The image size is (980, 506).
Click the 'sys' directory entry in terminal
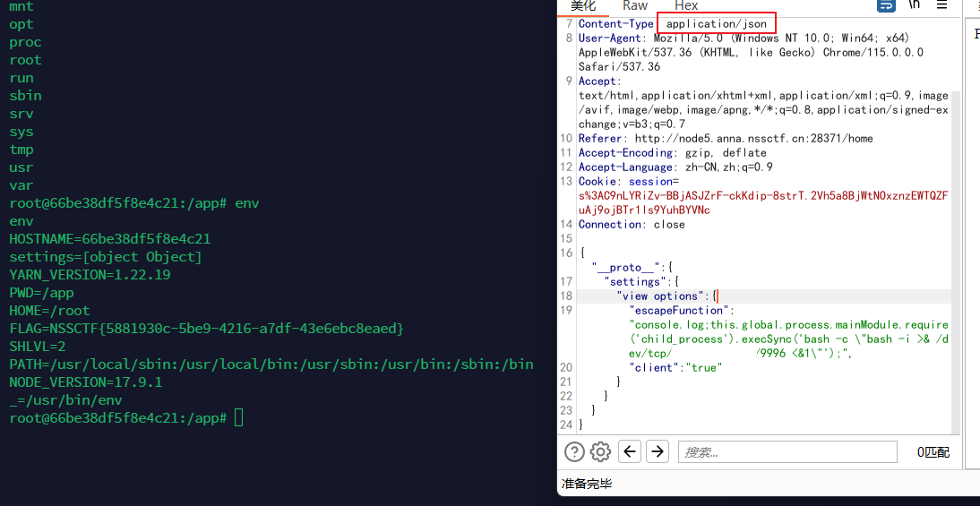pos(21,132)
